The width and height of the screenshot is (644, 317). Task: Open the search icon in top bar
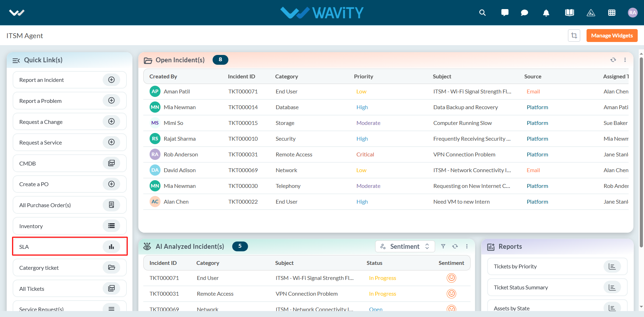tap(482, 13)
